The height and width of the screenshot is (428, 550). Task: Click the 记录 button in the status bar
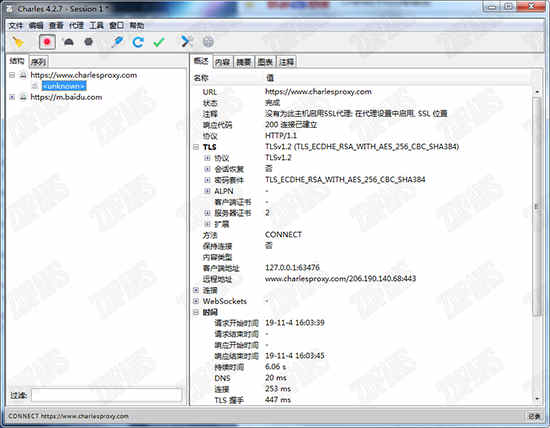click(x=534, y=416)
